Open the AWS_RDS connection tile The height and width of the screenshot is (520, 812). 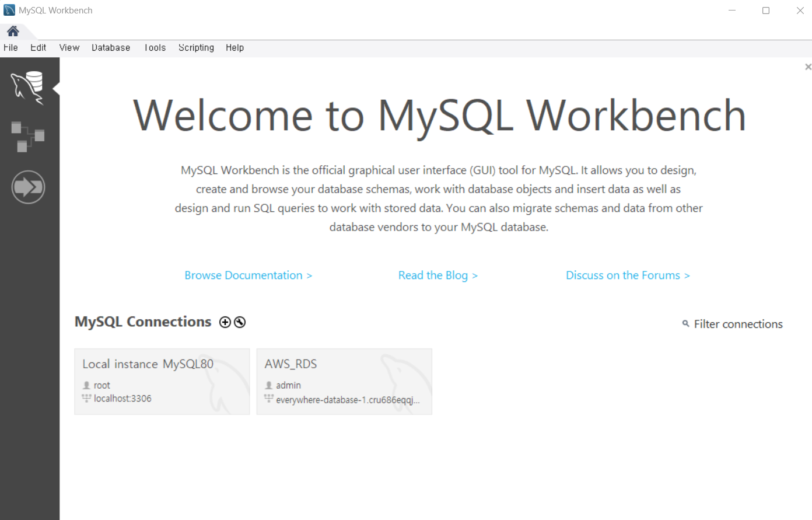tap(344, 382)
